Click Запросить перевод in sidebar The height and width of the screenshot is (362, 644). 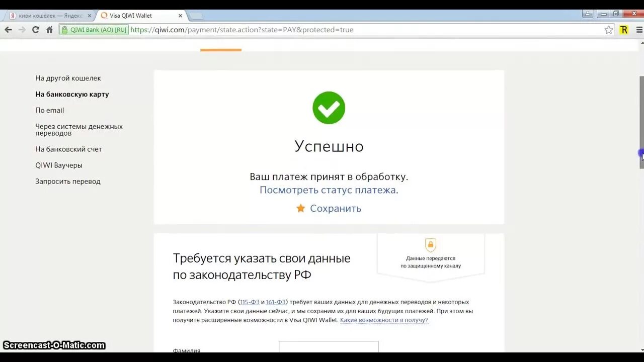(68, 181)
